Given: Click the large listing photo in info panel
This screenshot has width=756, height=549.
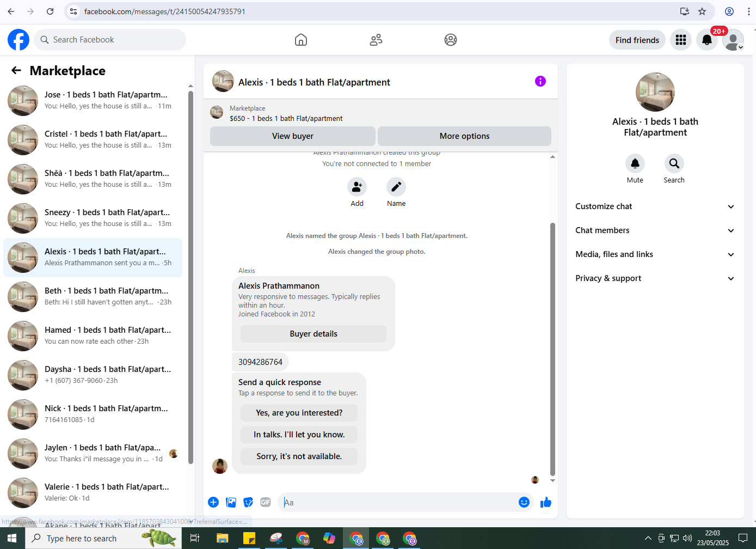Looking at the screenshot, I should pyautogui.click(x=655, y=92).
